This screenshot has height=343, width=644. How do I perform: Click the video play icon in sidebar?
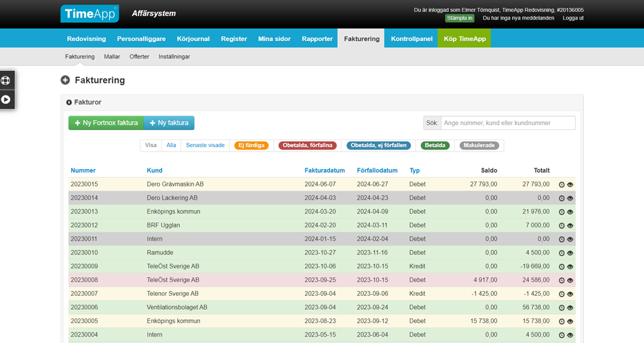pos(6,99)
